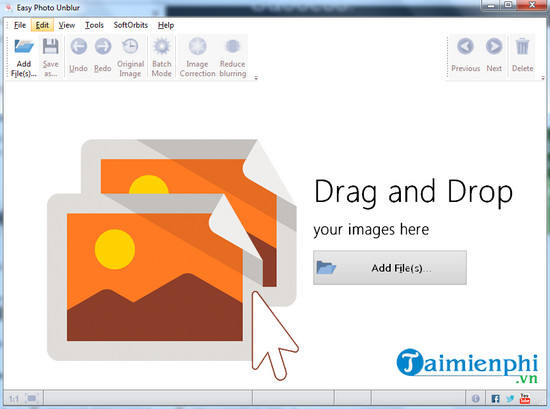This screenshot has width=550, height=409.
Task: Open the info icon in status bar
Action: click(x=476, y=398)
